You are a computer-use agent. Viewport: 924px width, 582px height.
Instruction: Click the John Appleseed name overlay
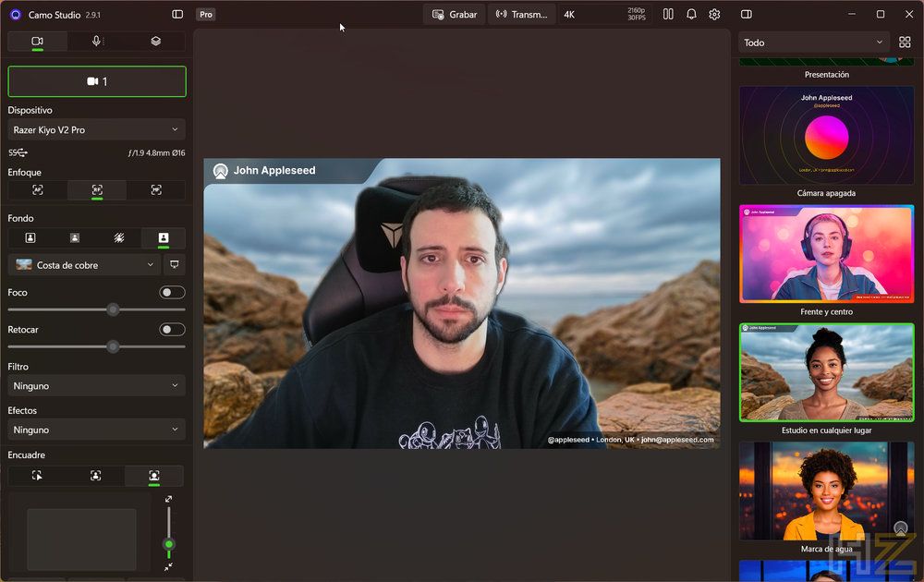pyautogui.click(x=274, y=170)
